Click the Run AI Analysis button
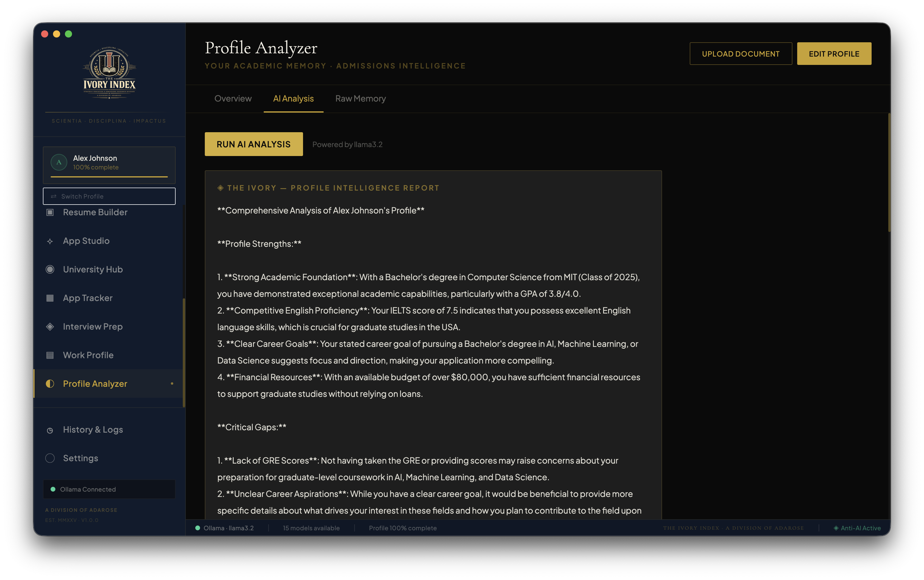This screenshot has height=580, width=924. coord(253,144)
